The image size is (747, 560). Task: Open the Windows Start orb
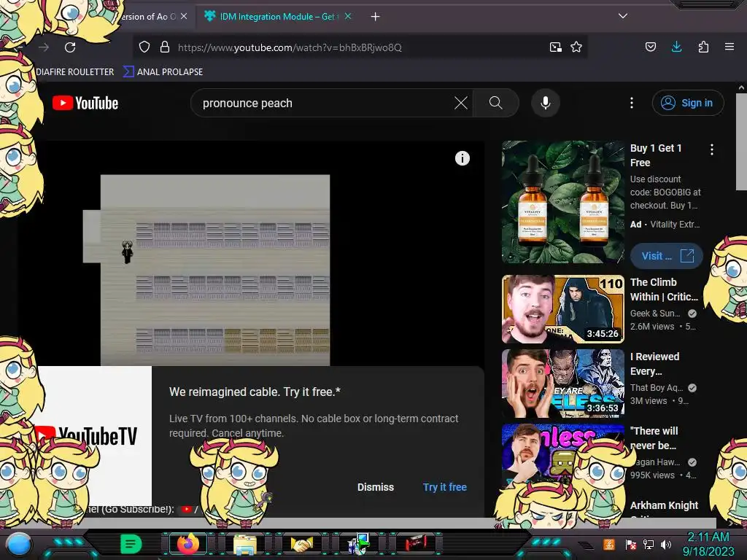[19, 544]
